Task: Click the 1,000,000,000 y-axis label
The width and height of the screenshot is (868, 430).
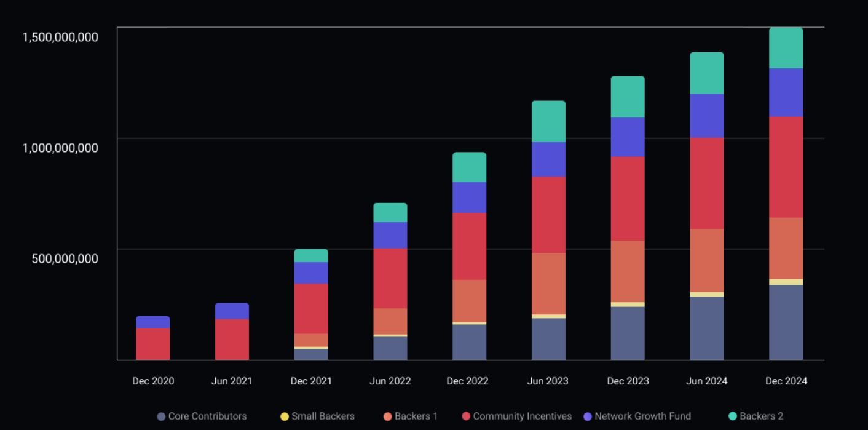Action: [x=60, y=148]
